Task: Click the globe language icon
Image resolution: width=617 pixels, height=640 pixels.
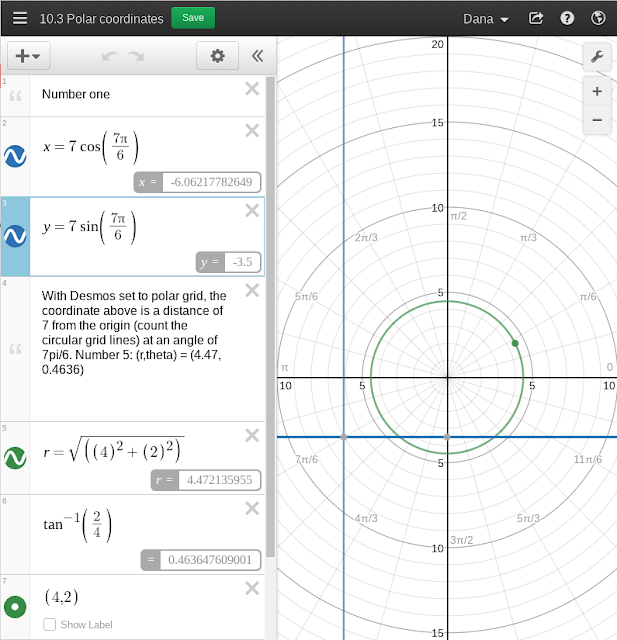Action: (x=598, y=18)
